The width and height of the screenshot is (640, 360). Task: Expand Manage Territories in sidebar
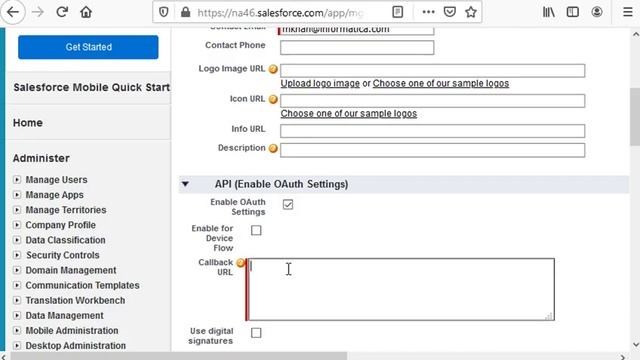click(x=17, y=210)
